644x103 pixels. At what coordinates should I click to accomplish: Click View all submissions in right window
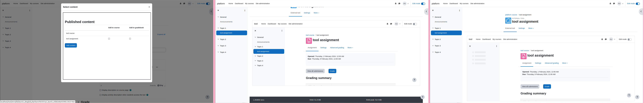point(530,87)
